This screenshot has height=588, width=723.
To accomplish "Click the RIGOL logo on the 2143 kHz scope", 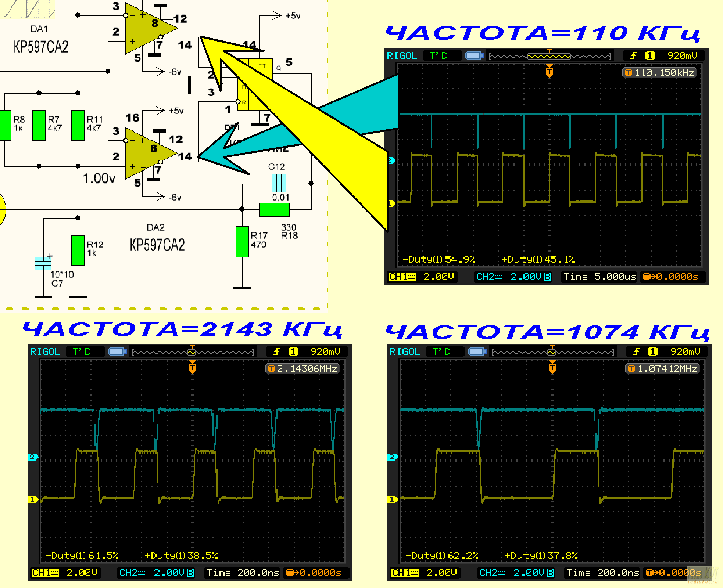I will 45,351.
